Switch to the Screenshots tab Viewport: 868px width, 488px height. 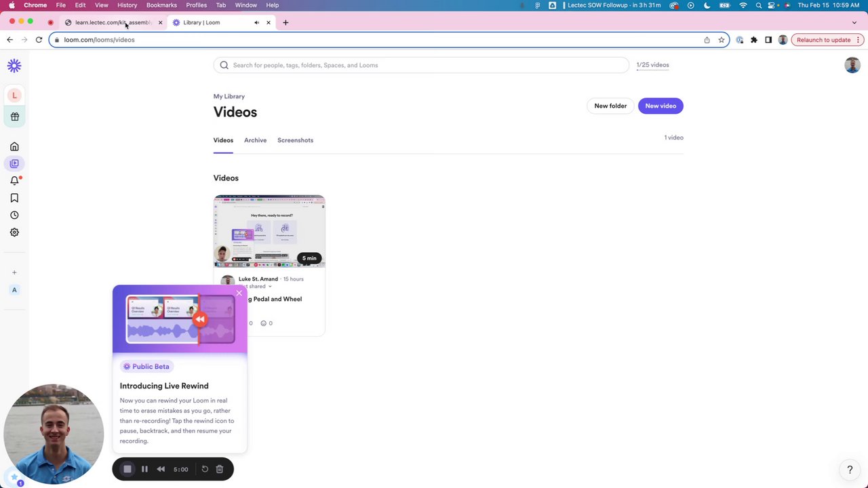pyautogui.click(x=295, y=140)
